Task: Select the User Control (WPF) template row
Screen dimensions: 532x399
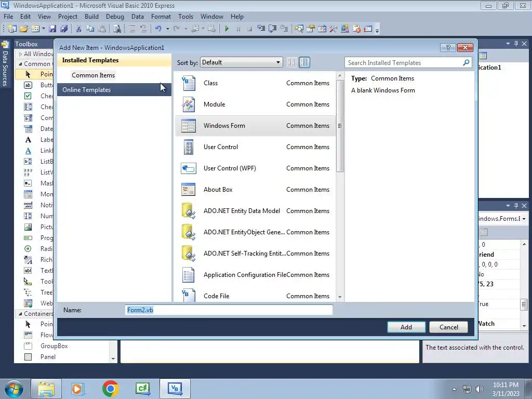Action: [x=255, y=168]
